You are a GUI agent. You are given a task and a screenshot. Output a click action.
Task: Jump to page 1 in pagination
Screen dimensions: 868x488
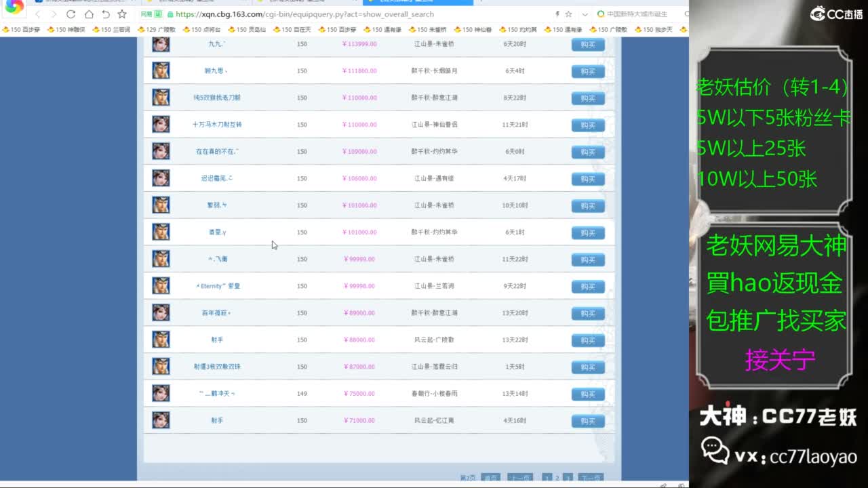pyautogui.click(x=547, y=479)
